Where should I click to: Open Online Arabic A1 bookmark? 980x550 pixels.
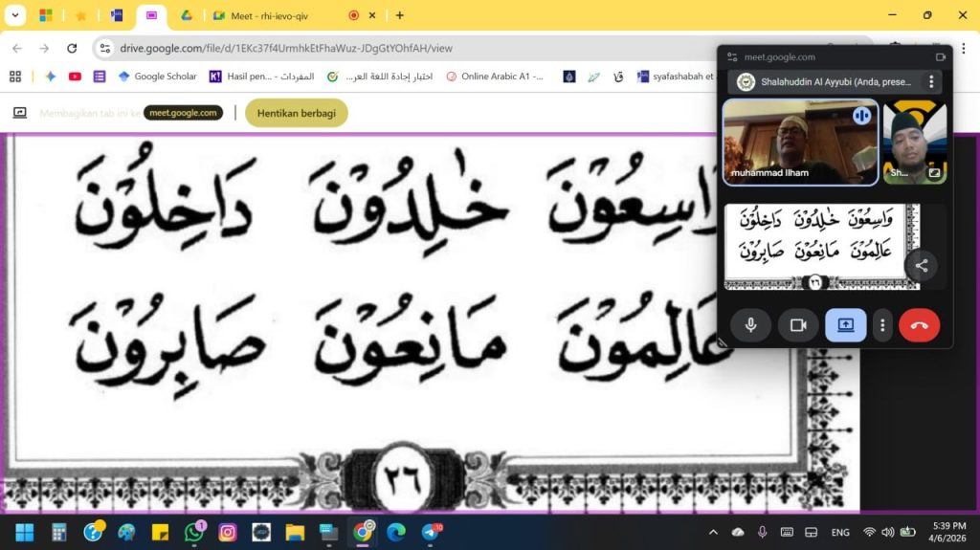[495, 77]
